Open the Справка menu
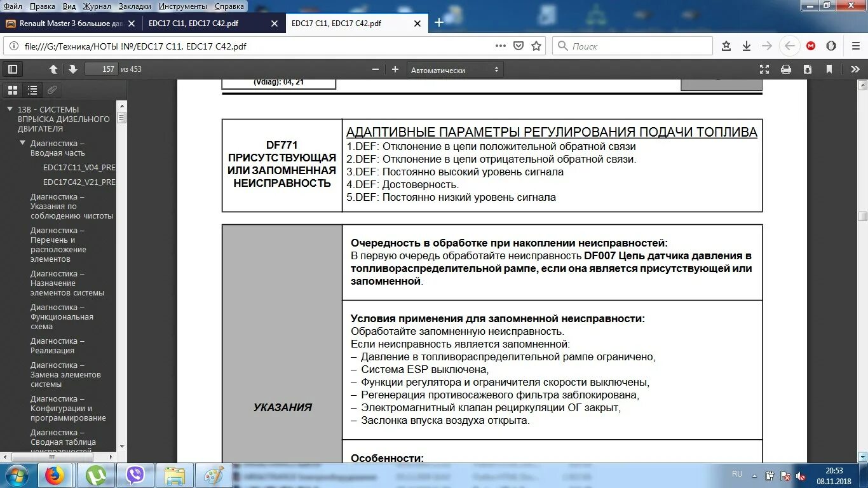The height and width of the screenshot is (488, 868). (229, 6)
